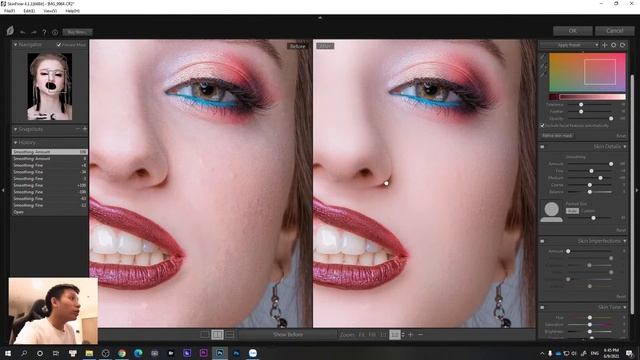
Task: Click the Tolerance slider handle
Action: [x=581, y=104]
